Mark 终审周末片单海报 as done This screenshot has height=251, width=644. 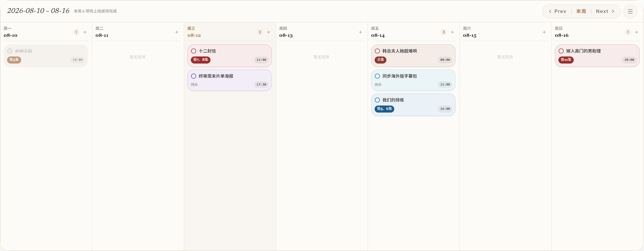194,76
